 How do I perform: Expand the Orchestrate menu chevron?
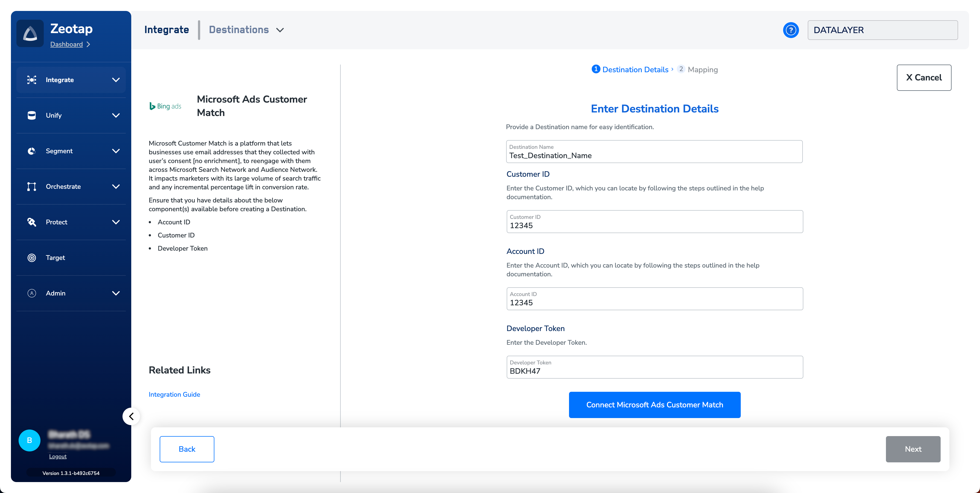[x=116, y=187]
